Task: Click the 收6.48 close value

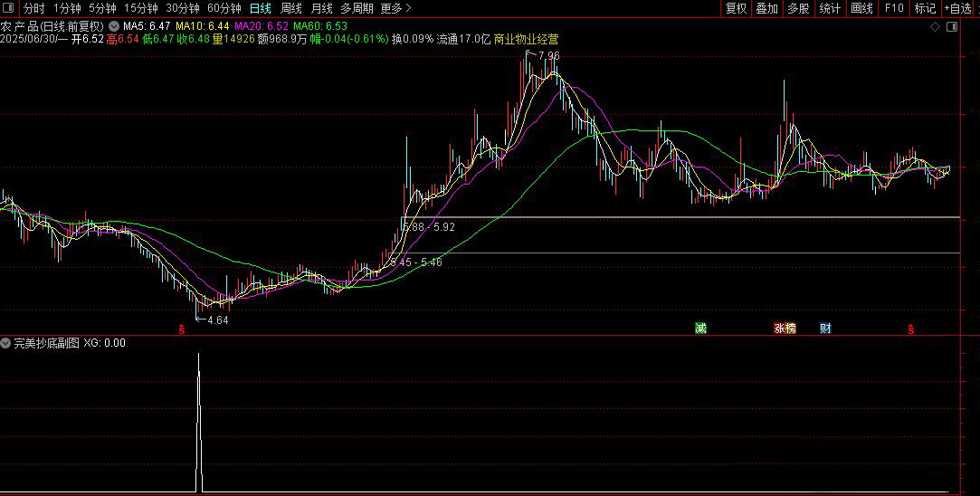Action: [193, 39]
